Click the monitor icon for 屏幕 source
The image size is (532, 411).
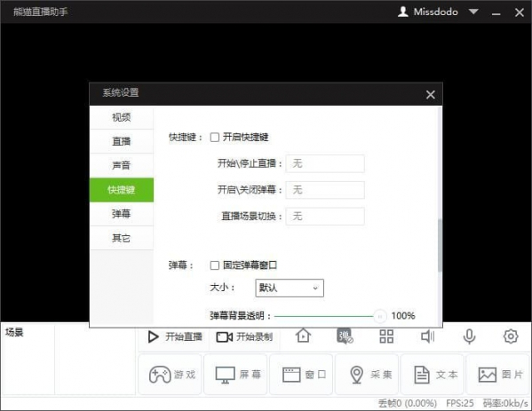pos(225,375)
